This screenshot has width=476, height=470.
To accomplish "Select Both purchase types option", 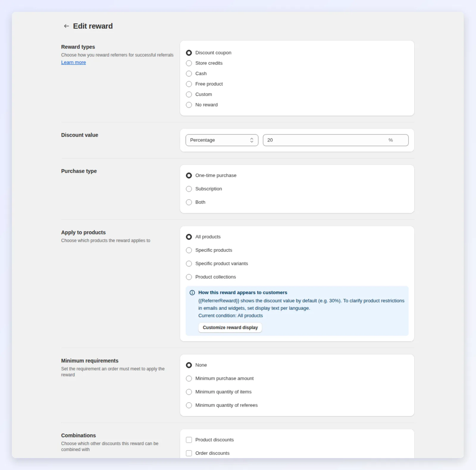I will 189,202.
